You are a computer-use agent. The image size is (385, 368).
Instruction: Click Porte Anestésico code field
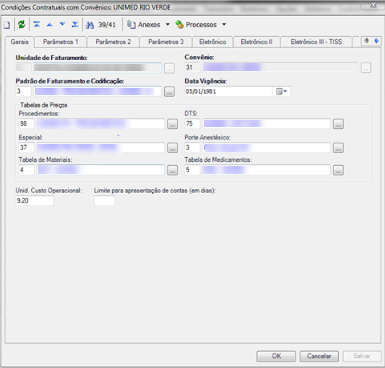(x=192, y=147)
